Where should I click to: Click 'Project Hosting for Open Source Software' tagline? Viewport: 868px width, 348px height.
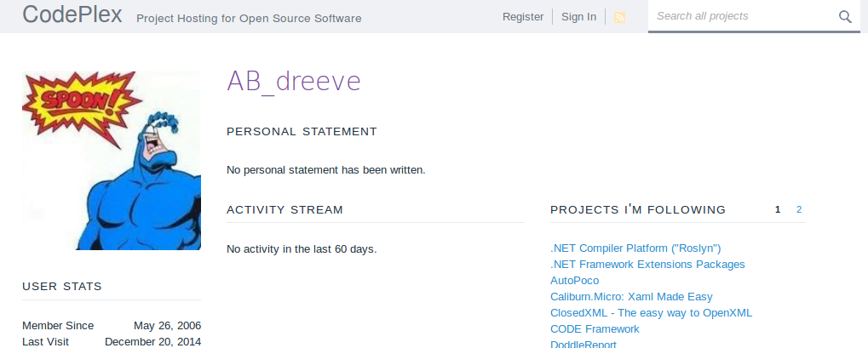pos(249,18)
